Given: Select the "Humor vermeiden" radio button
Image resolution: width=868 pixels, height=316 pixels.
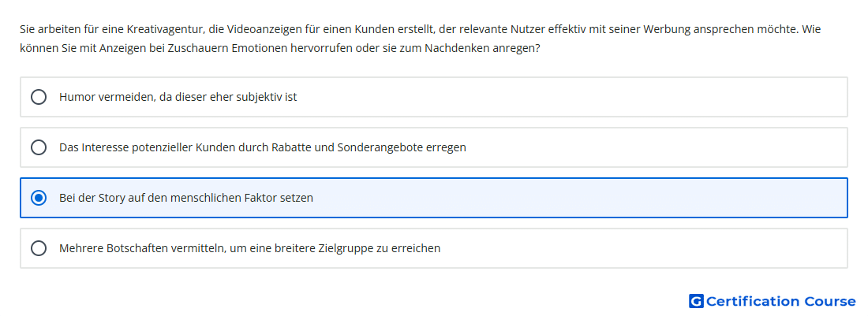Looking at the screenshot, I should [x=38, y=97].
